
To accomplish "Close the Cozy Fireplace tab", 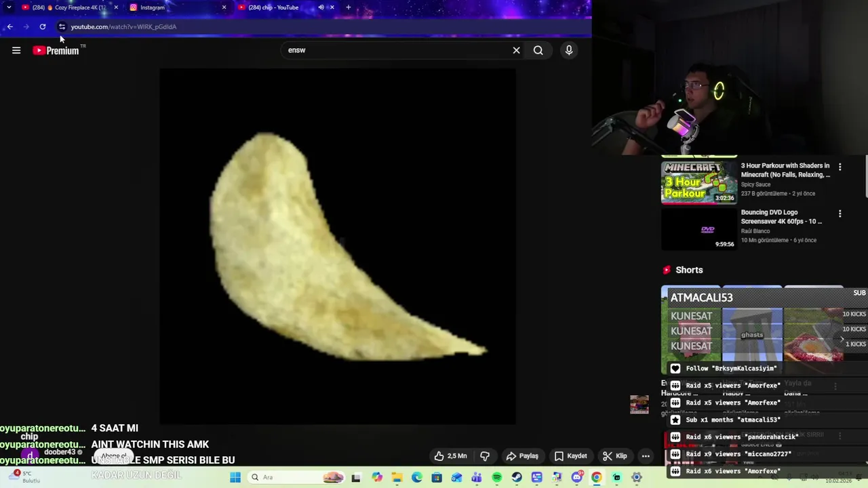I will pyautogui.click(x=116, y=7).
